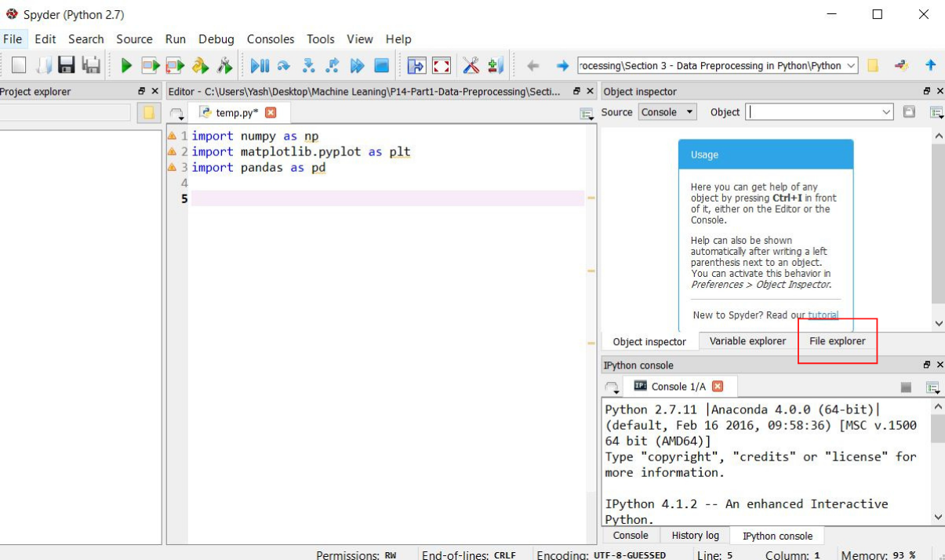This screenshot has width=945, height=560.
Task: Click the Stop debugging icon
Action: [x=382, y=64]
